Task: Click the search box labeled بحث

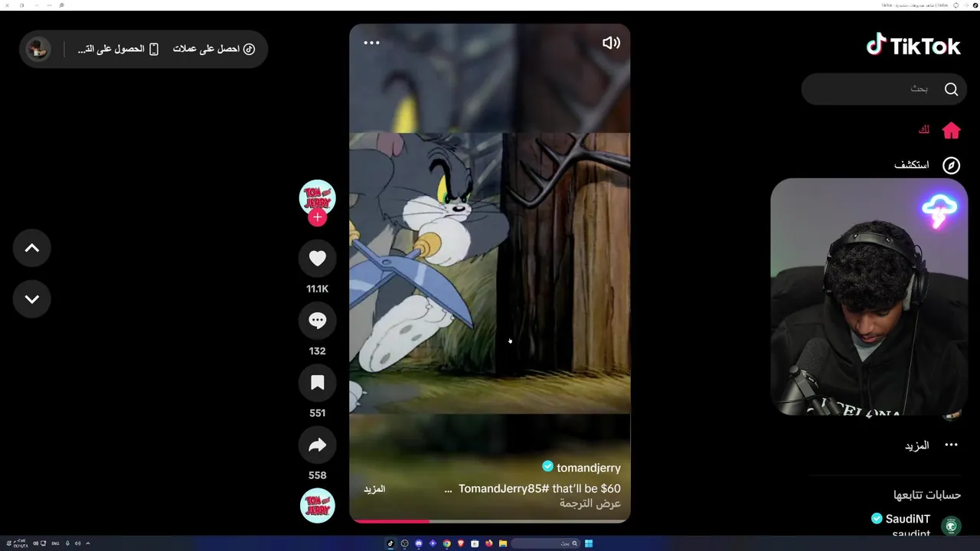Action: (x=884, y=89)
